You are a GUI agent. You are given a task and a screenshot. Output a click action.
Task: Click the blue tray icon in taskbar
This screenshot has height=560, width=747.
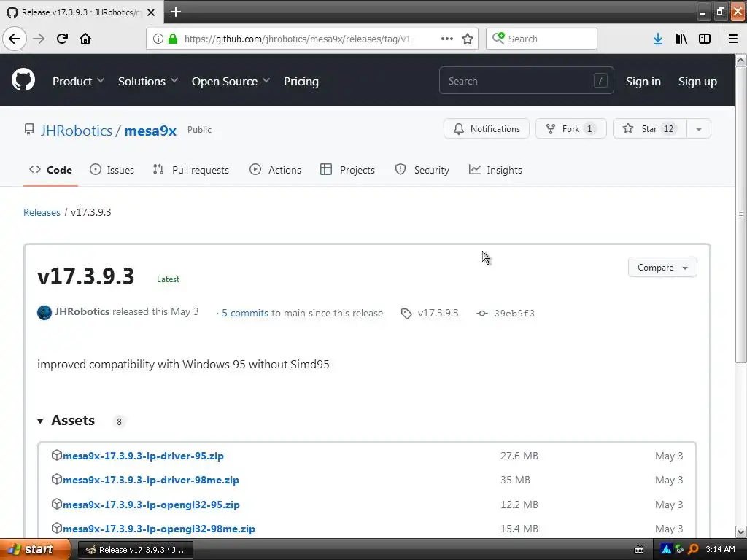666,550
